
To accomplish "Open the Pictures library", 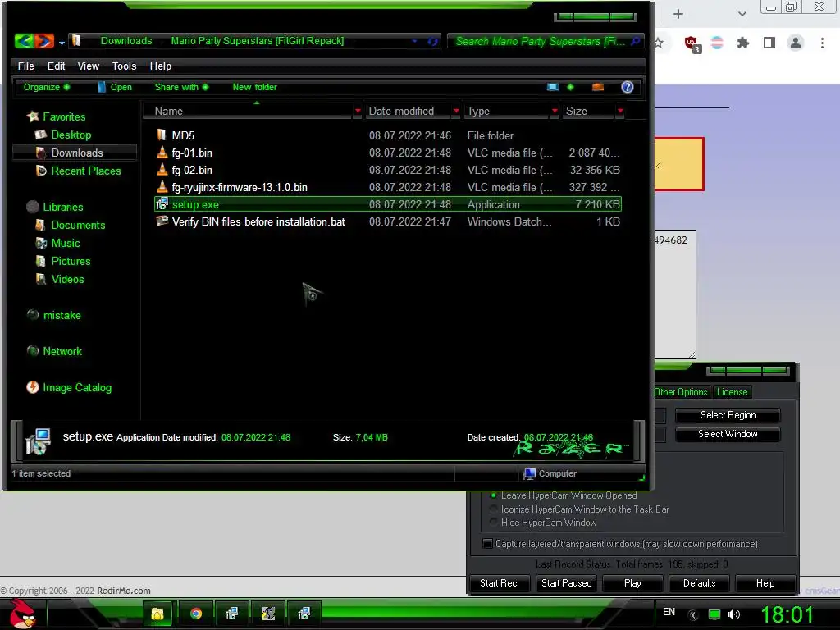I will (x=71, y=261).
